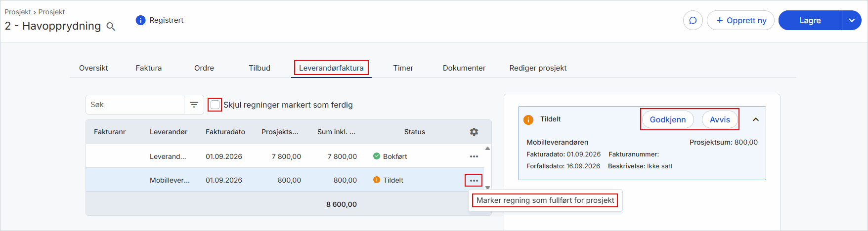
Task: Click the green Bokført status icon
Action: (377, 156)
